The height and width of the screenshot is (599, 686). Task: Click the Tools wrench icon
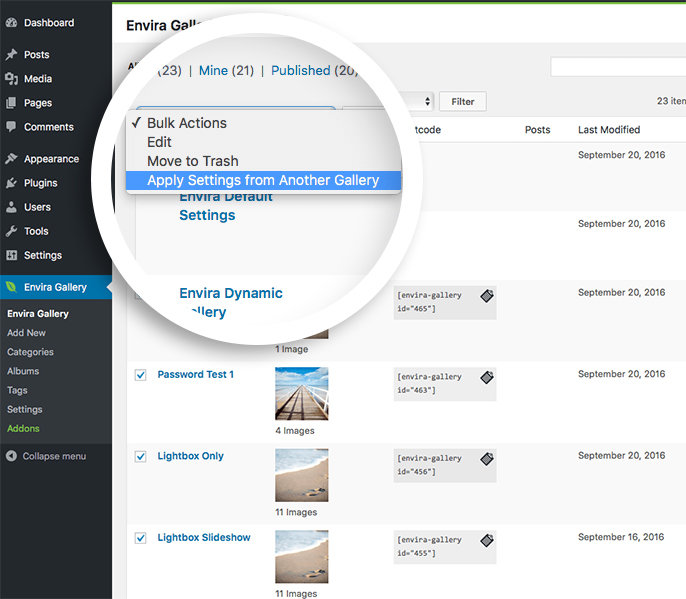(11, 231)
